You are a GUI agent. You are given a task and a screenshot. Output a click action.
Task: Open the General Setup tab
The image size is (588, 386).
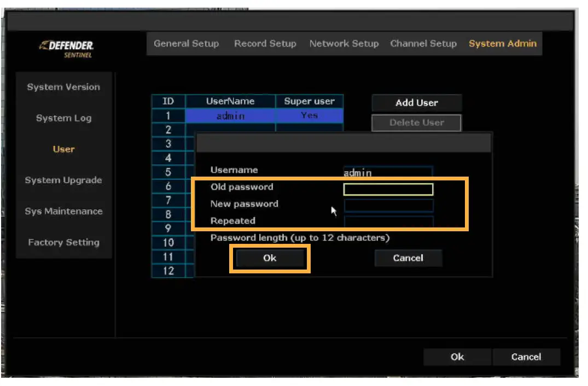point(187,44)
